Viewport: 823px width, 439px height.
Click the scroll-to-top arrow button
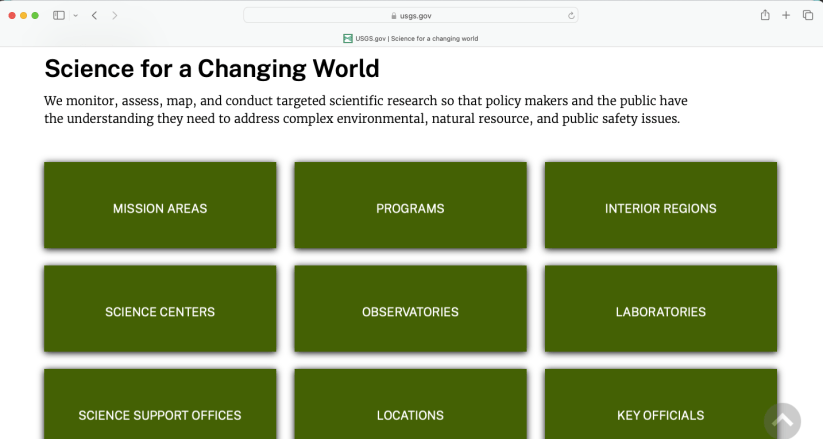782,421
